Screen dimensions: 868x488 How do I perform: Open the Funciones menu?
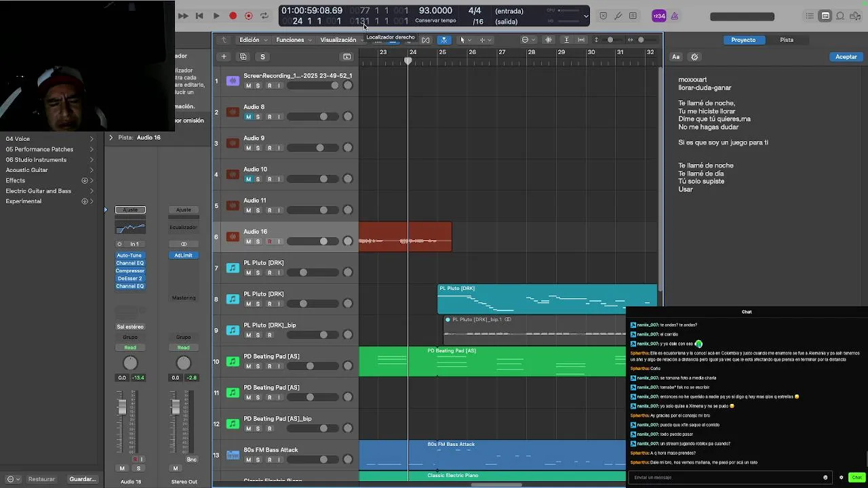point(294,40)
